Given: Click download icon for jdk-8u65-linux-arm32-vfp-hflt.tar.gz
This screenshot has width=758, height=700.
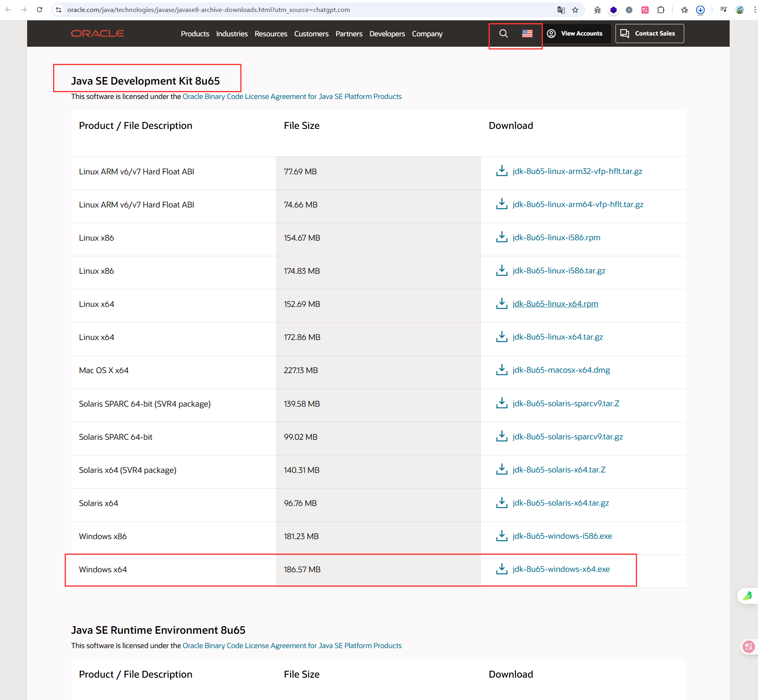Looking at the screenshot, I should coord(502,171).
